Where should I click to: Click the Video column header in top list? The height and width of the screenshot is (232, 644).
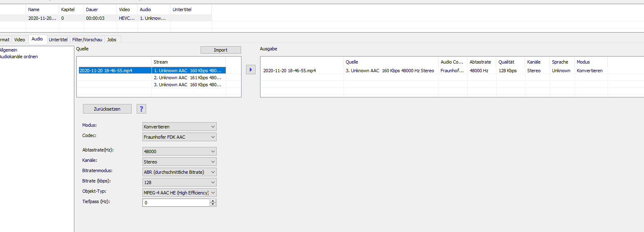[x=127, y=9]
